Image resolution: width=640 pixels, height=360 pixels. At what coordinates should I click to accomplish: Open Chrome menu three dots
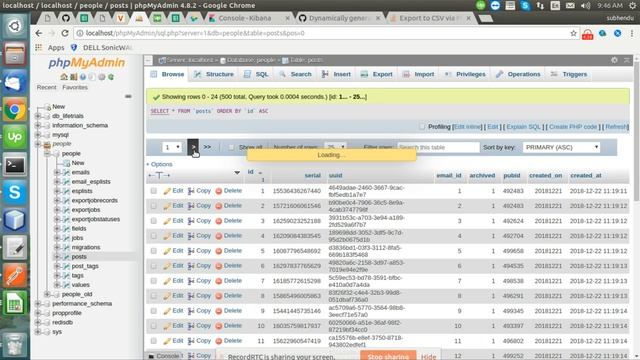point(632,33)
